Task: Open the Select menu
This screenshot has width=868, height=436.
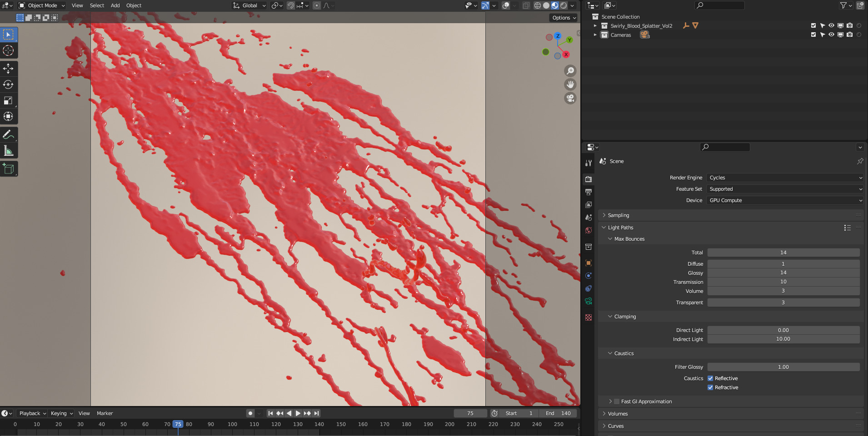Action: 97,5
